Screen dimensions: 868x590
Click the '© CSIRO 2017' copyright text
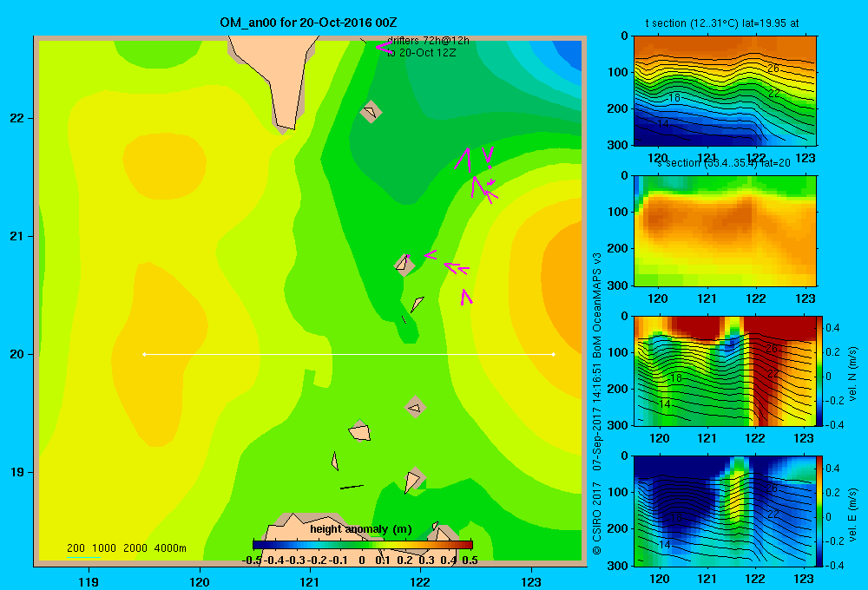(597, 518)
